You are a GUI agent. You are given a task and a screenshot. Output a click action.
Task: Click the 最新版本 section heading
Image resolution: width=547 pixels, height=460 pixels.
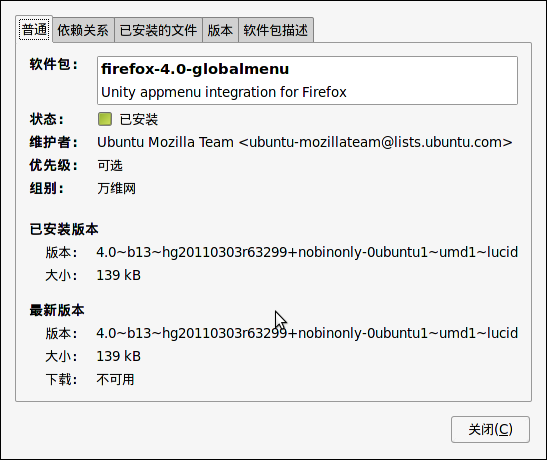[57, 310]
